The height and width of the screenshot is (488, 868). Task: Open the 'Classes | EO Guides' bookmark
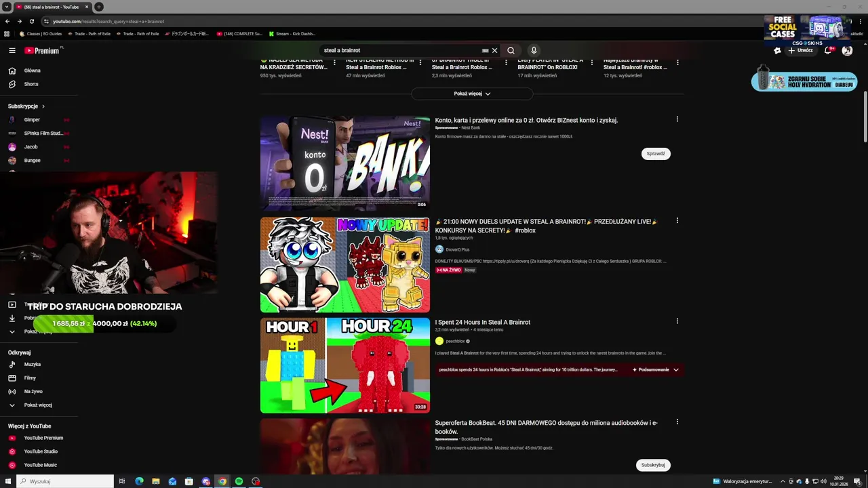coord(41,33)
